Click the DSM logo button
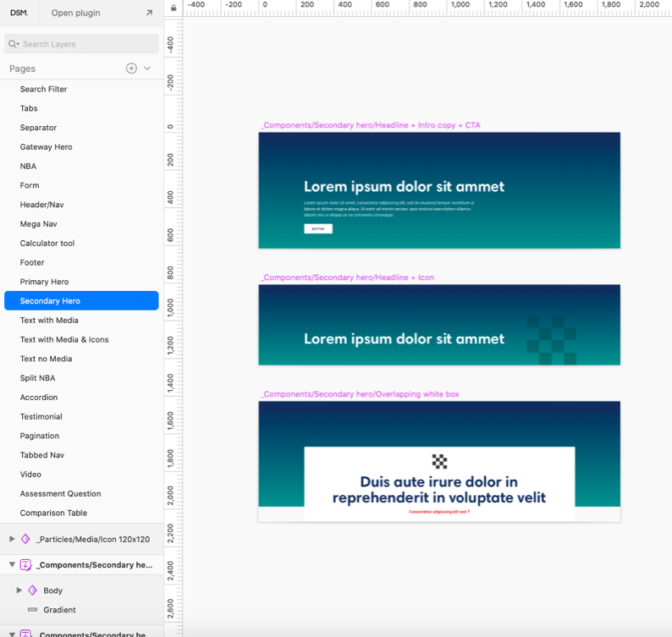The image size is (672, 637). point(19,13)
